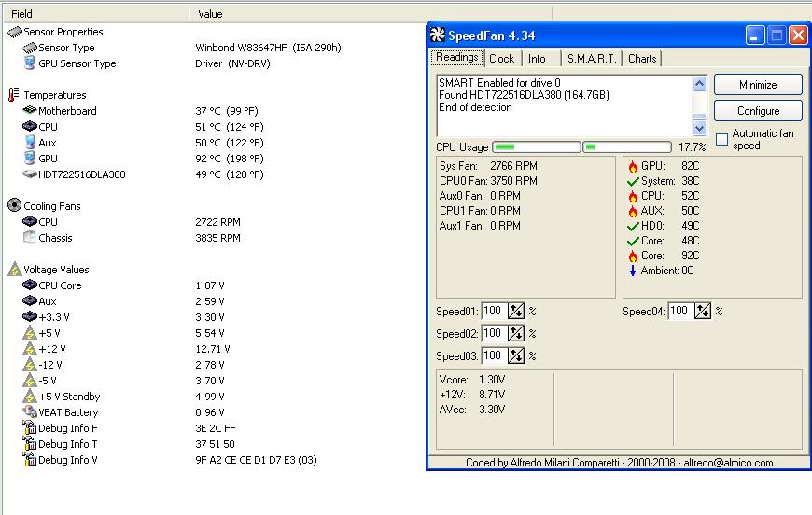Select the Debug Info T row
The height and width of the screenshot is (515, 812).
(x=129, y=443)
